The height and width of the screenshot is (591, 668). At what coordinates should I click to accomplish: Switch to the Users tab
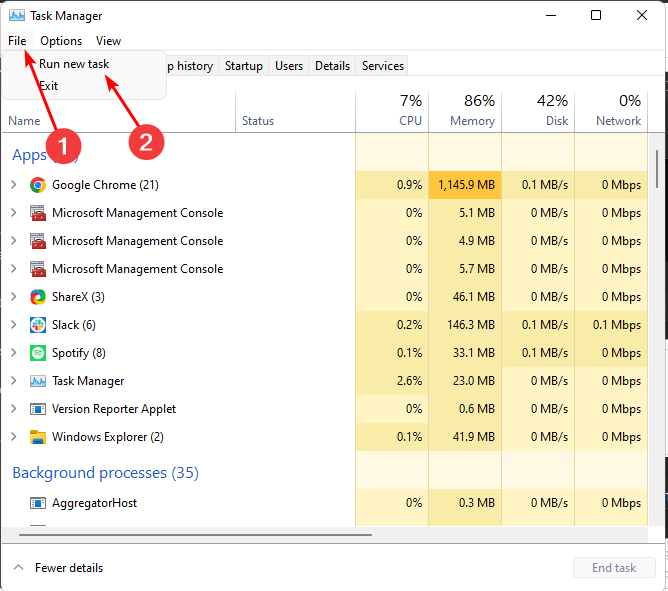pos(289,66)
